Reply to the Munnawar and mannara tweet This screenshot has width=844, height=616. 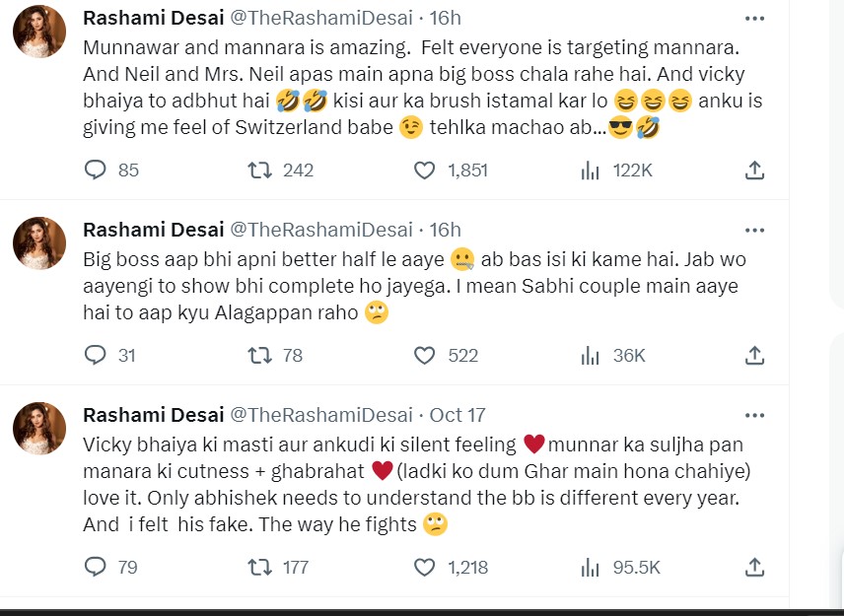(96, 171)
